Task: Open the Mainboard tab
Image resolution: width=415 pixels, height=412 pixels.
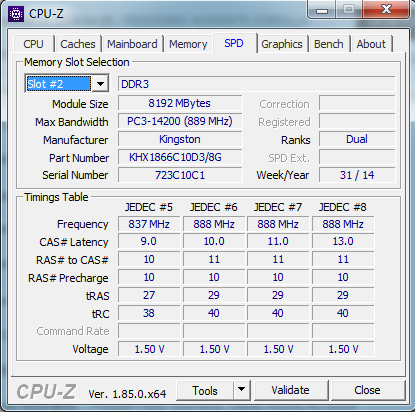Action: click(x=132, y=44)
